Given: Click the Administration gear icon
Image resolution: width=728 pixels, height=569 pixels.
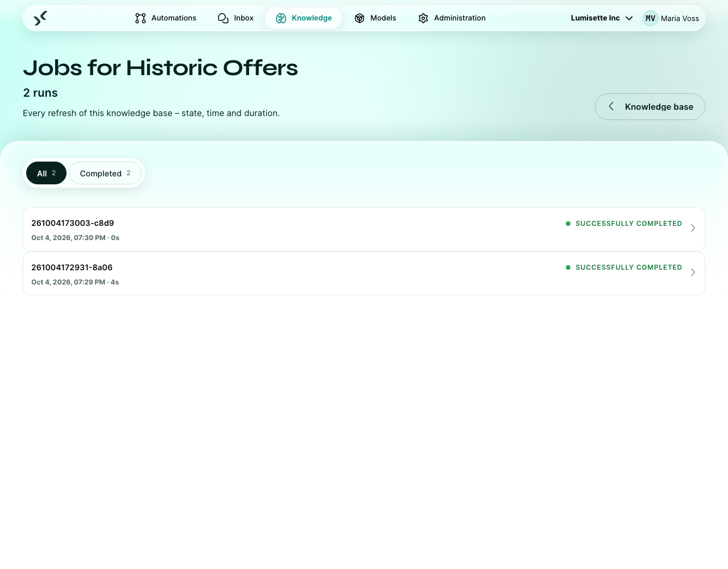Looking at the screenshot, I should 423,18.
